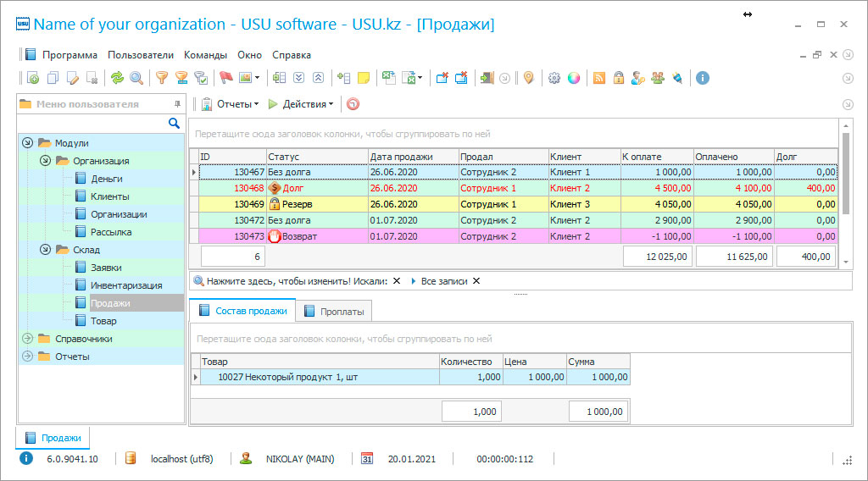Open the Excel import dropdown arrow
The width and height of the screenshot is (868, 481).
[420, 78]
